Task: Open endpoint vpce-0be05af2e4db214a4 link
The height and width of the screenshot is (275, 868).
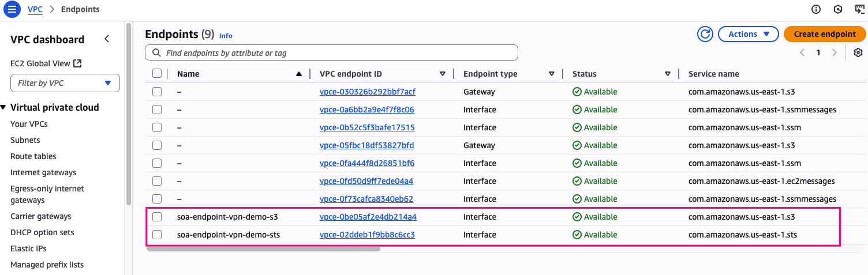Action: tap(368, 217)
